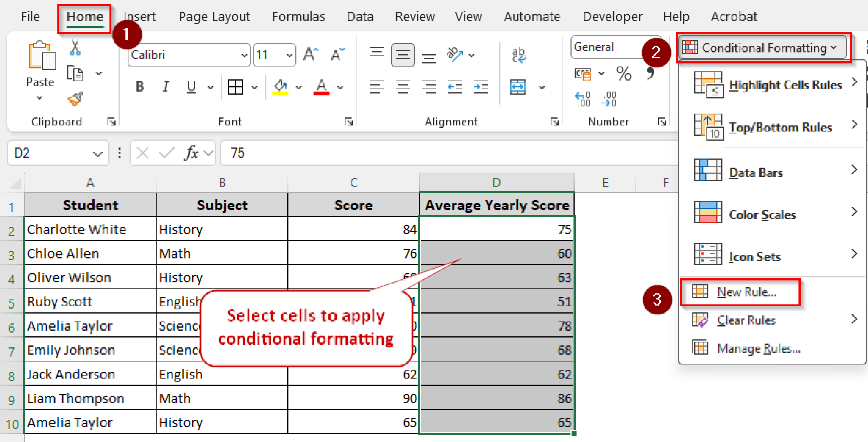Open the Conditional Formatting button
This screenshot has width=868, height=442.
click(763, 48)
